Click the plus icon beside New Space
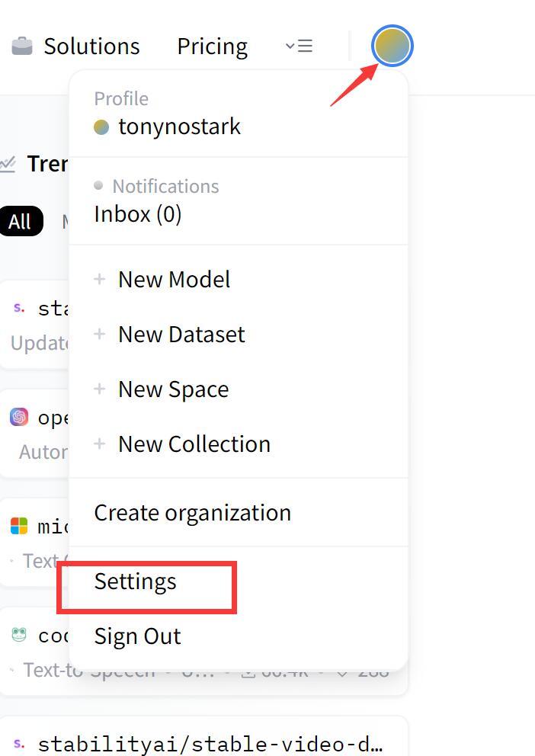Screen dimensions: 535x756 pyautogui.click(x=99, y=389)
